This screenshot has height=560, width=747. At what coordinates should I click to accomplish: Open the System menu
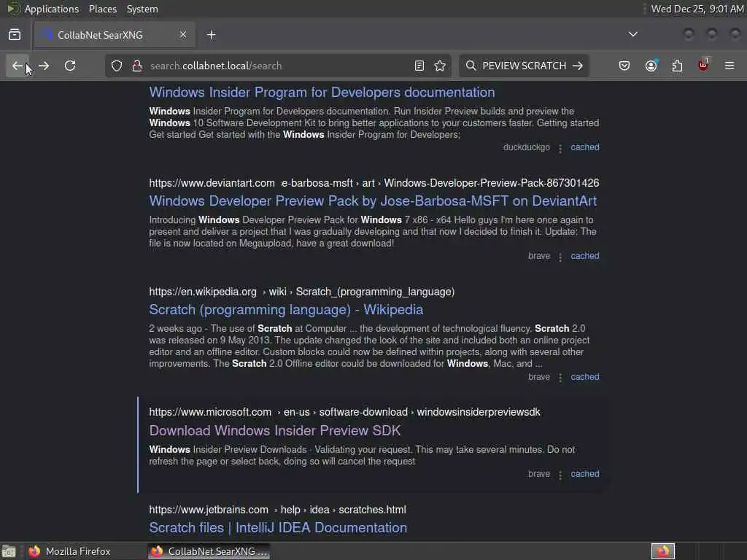pos(142,9)
